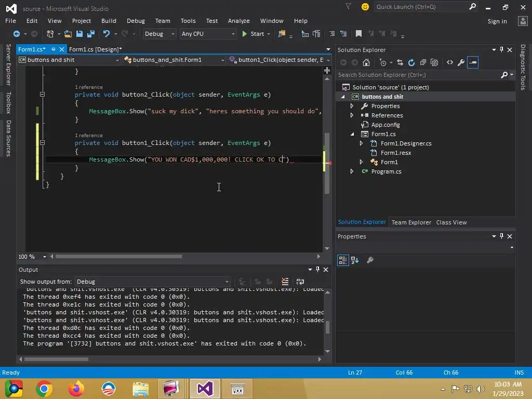This screenshot has width=532, height=399.
Task: Undo the last edit
Action: point(107,34)
